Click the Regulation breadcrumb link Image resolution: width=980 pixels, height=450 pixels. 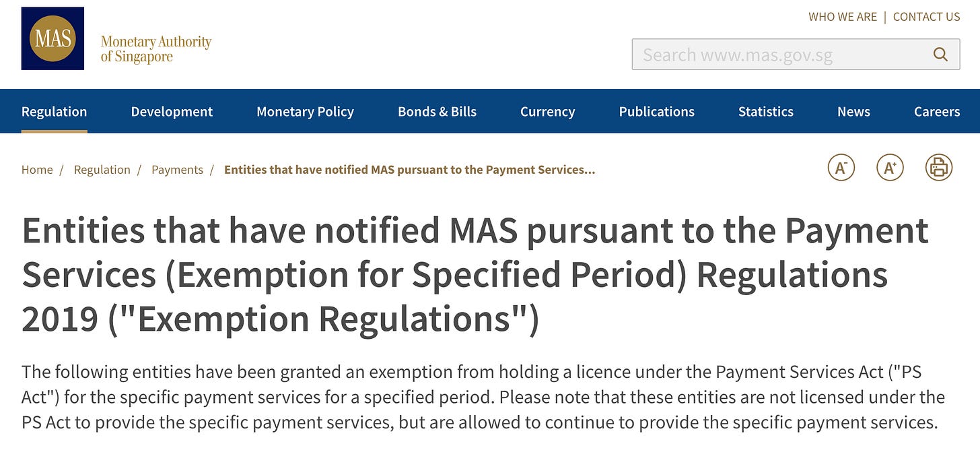coord(102,170)
